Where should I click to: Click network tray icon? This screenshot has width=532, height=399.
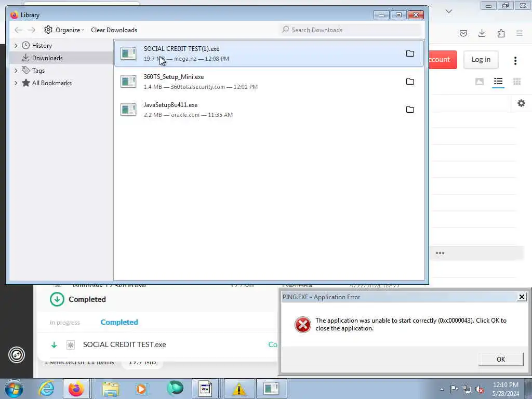467,390
